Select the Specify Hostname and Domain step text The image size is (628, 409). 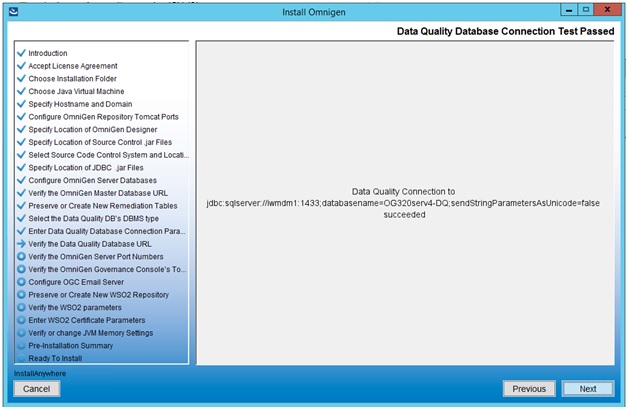tap(80, 104)
